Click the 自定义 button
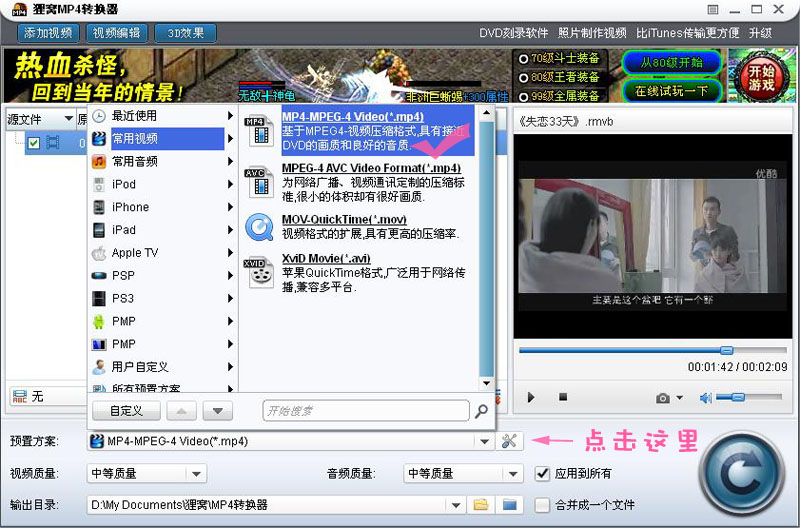Screen dimensions: 800x528 point(127,411)
